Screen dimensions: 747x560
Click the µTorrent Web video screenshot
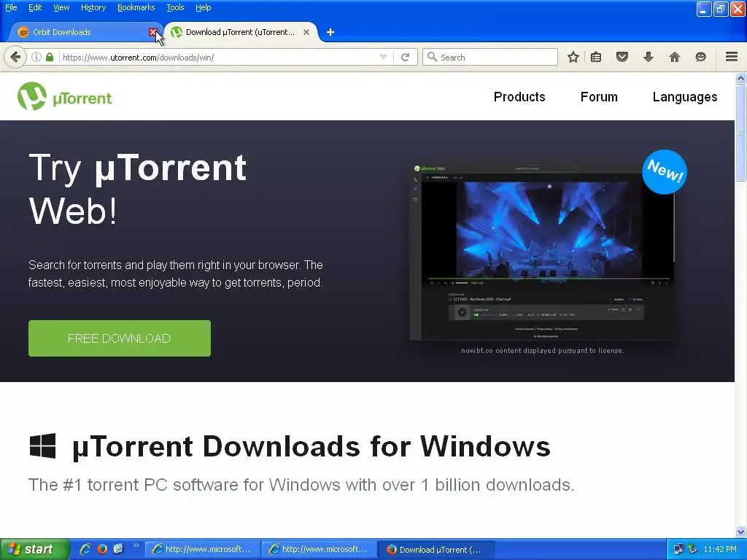click(x=543, y=252)
